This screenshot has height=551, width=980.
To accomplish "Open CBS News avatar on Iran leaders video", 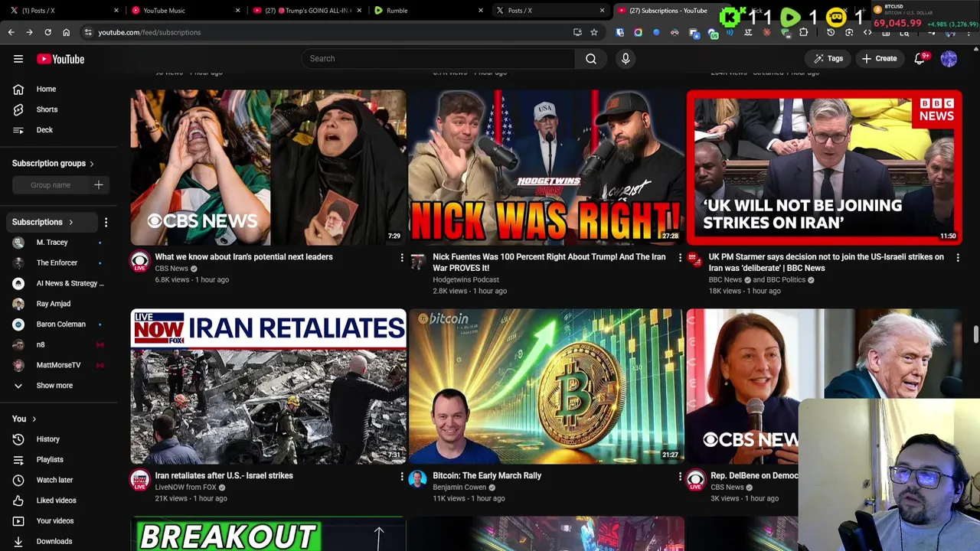I will [x=139, y=261].
